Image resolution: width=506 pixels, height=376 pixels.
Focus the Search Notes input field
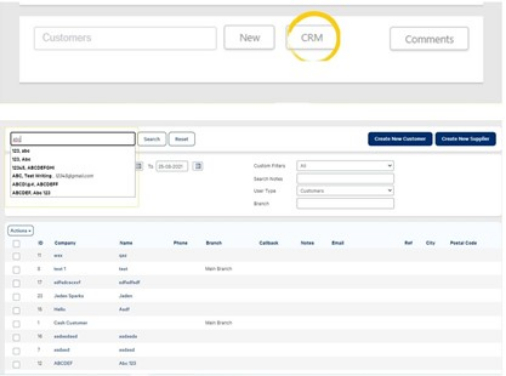[x=345, y=179]
